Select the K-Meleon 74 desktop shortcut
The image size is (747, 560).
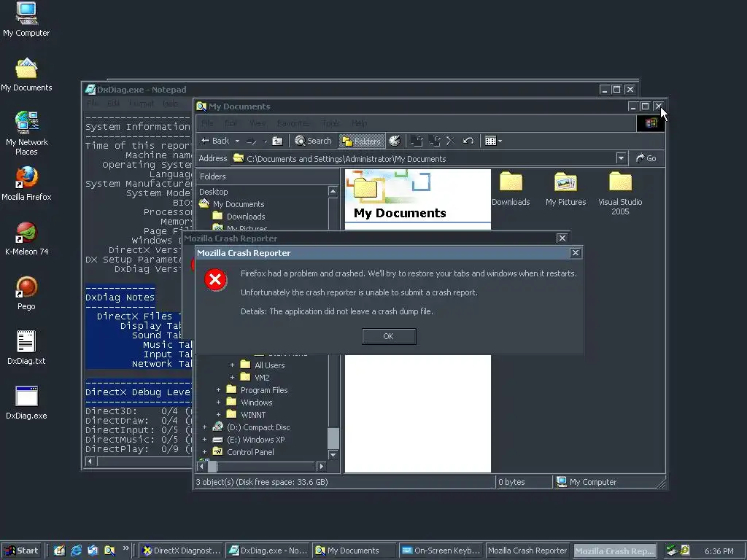(x=26, y=238)
